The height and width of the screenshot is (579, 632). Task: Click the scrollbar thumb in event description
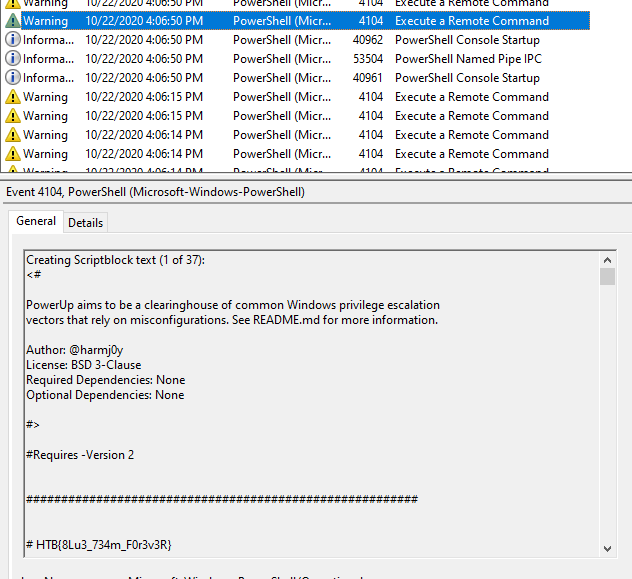point(607,277)
